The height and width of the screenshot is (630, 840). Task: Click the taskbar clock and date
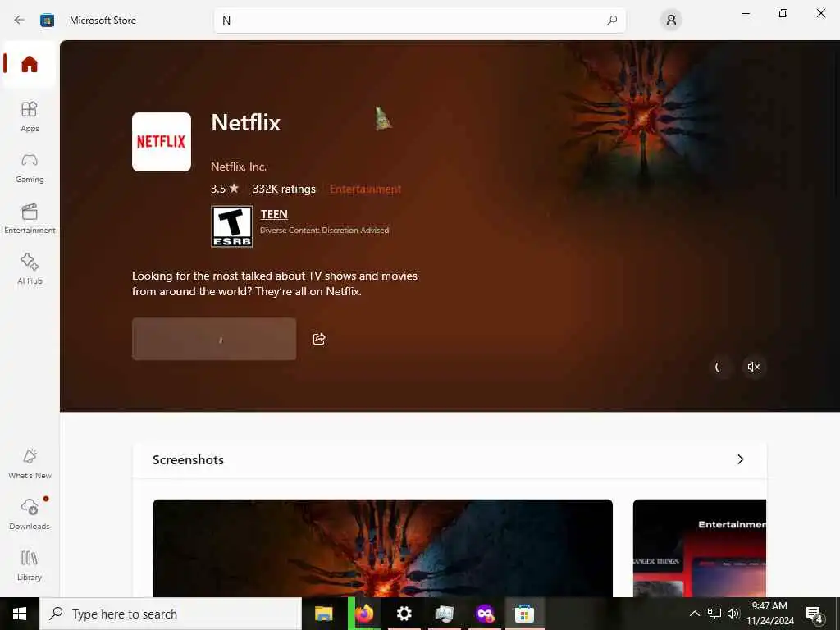769,614
